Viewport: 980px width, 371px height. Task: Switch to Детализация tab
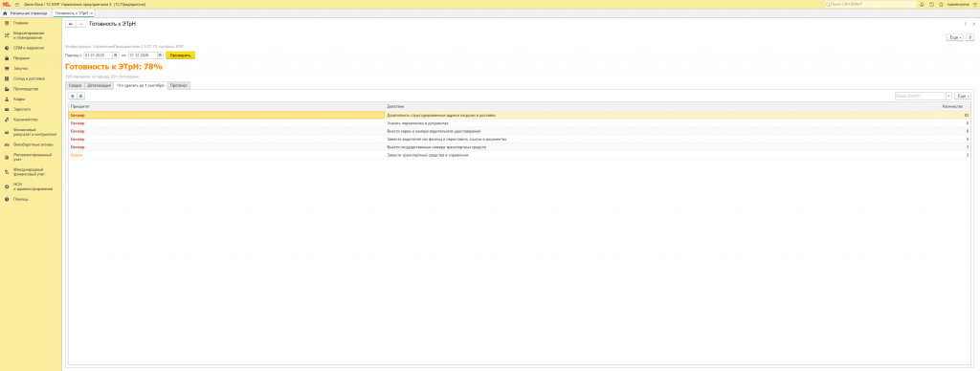click(100, 85)
